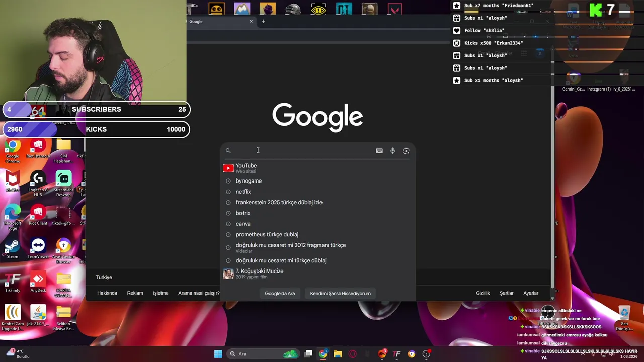Open TikFinity from the taskbar
The image size is (644, 362).
point(397,354)
